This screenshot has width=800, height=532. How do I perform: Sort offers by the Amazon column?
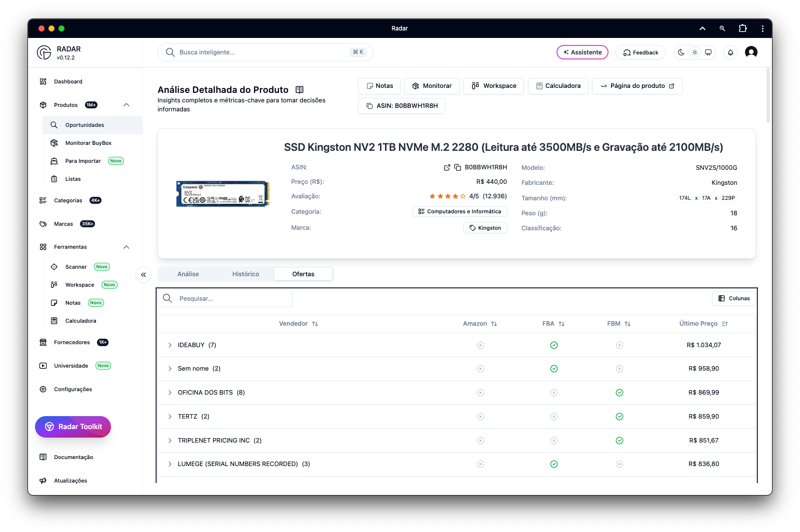coord(480,324)
